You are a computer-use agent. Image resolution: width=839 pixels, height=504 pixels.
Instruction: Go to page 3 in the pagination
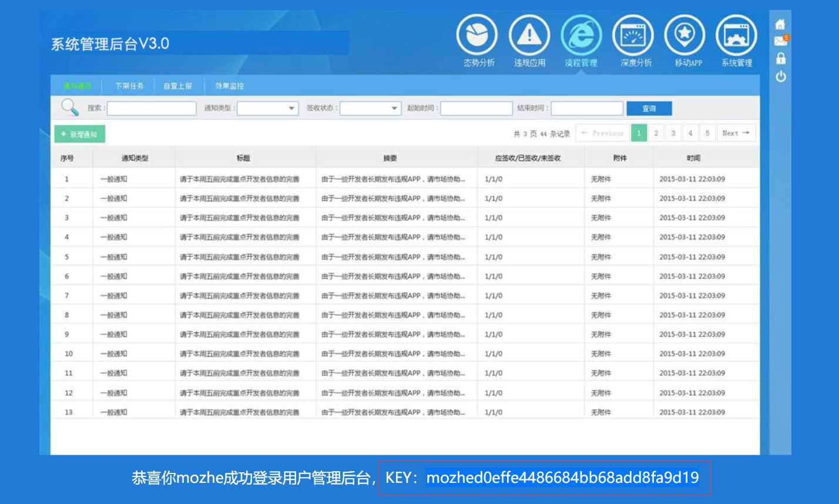[673, 133]
